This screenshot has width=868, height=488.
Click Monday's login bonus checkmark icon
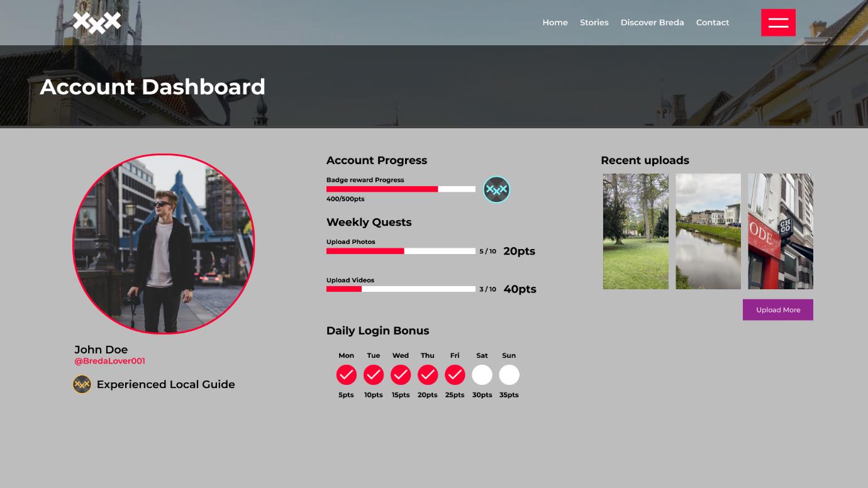347,375
